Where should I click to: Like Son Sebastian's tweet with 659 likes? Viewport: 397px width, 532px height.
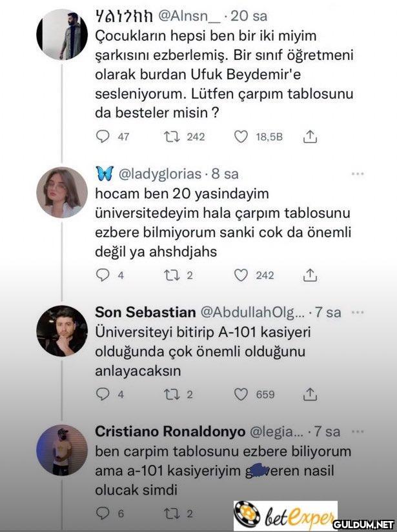pos(241,394)
